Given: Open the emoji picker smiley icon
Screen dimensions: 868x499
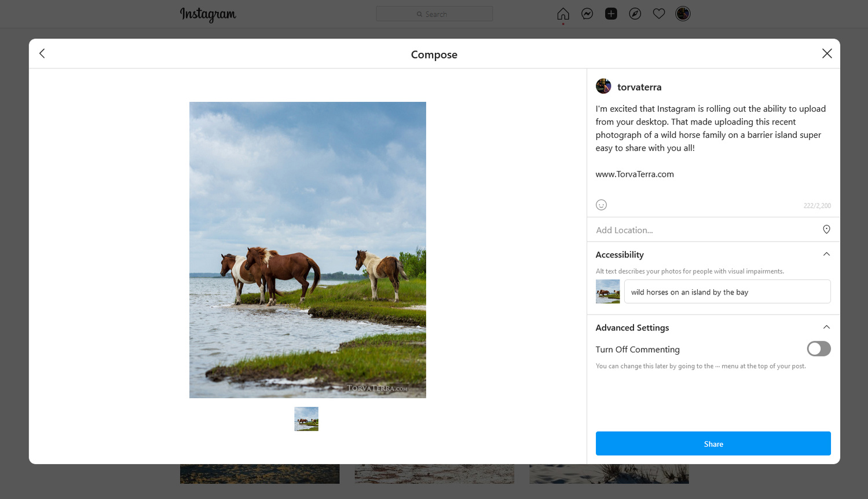Looking at the screenshot, I should click(601, 205).
